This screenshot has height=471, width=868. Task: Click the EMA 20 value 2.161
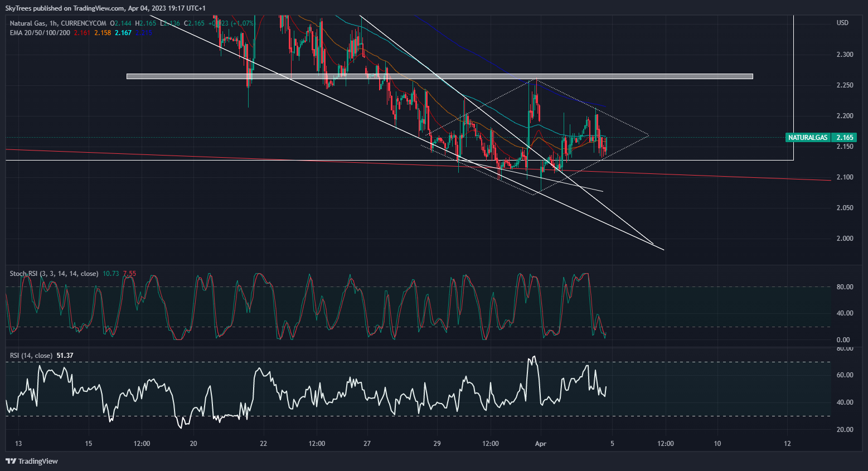click(82, 33)
